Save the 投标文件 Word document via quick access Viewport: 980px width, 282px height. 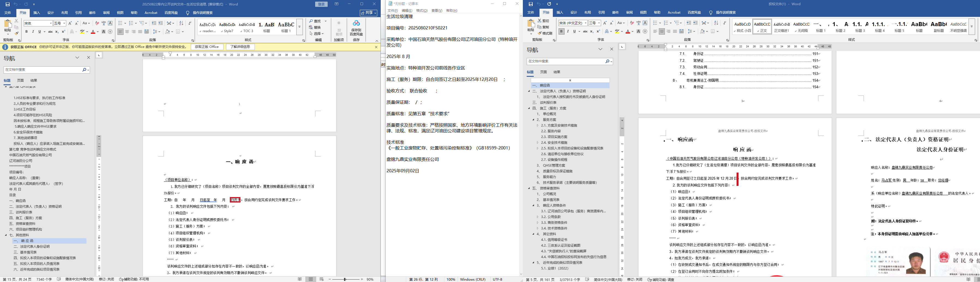531,4
